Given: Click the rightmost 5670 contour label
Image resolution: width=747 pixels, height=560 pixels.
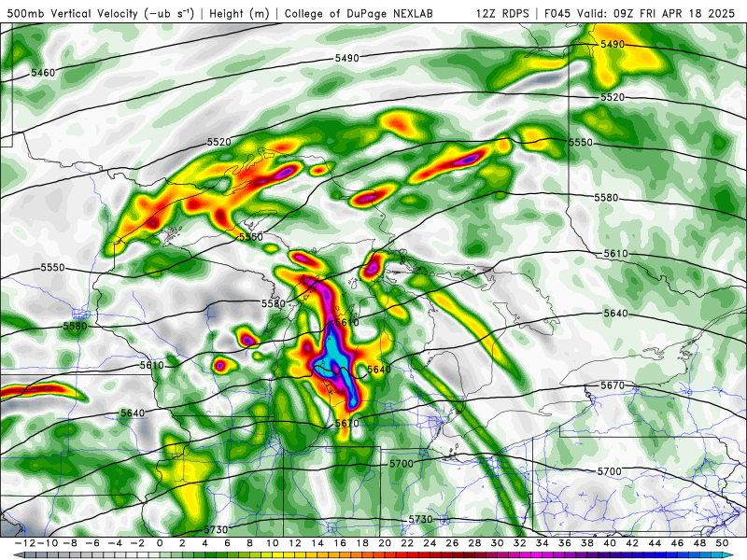Looking at the screenshot, I should (x=613, y=385).
